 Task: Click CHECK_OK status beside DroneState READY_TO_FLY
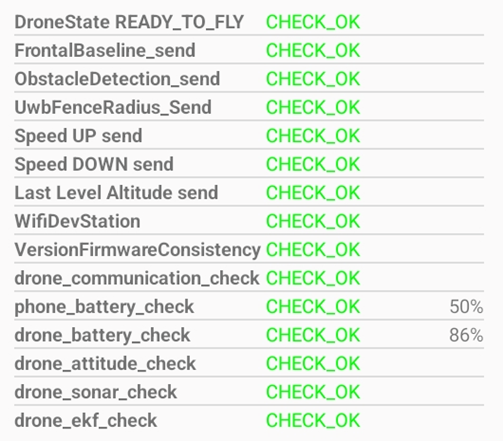point(313,22)
